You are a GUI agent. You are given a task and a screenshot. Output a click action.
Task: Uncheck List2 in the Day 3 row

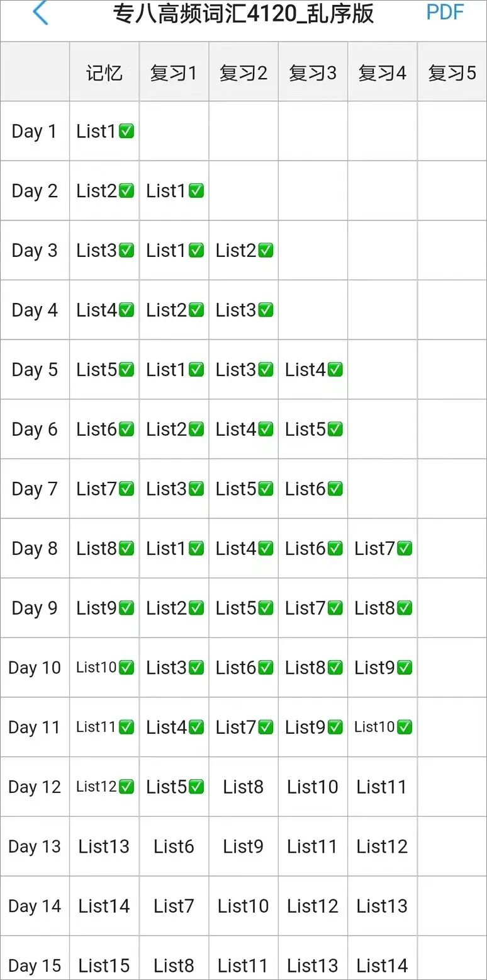pos(266,251)
